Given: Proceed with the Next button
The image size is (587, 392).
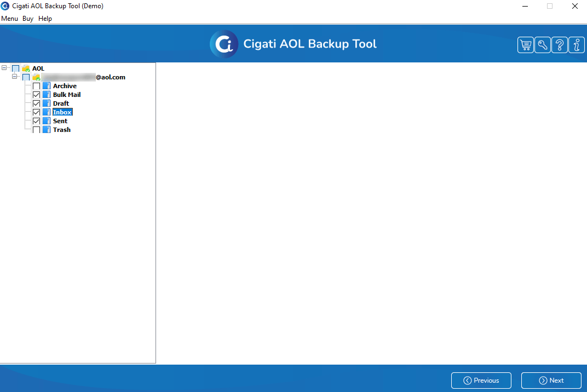Looking at the screenshot, I should pos(551,381).
